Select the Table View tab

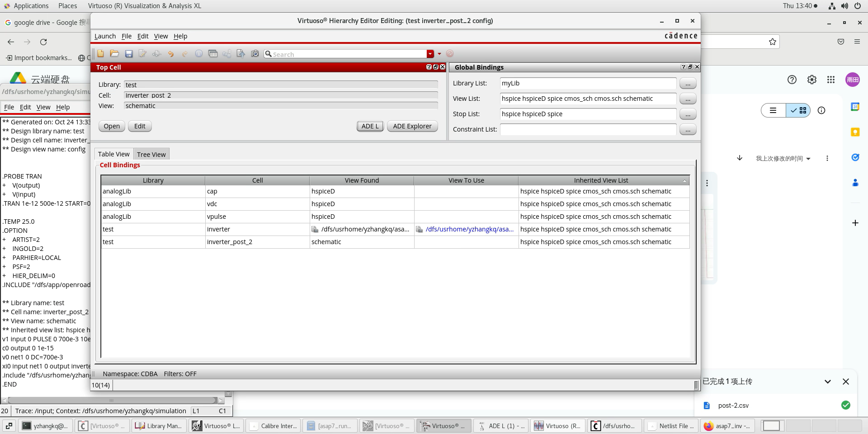point(114,154)
